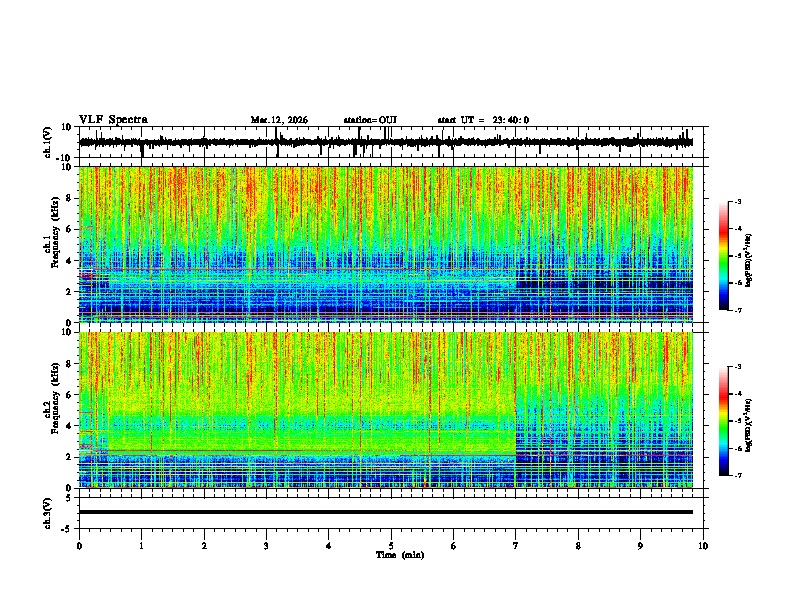Image resolution: width=792 pixels, height=612 pixels.
Task: Click the 'start UT = 23:40: 0' text
Action: [x=483, y=120]
